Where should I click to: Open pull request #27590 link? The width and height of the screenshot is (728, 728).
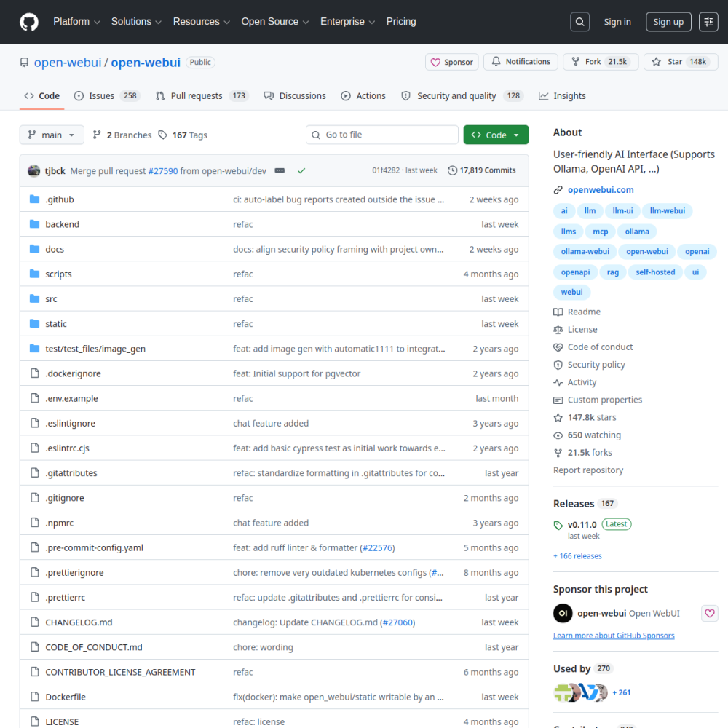click(x=163, y=171)
